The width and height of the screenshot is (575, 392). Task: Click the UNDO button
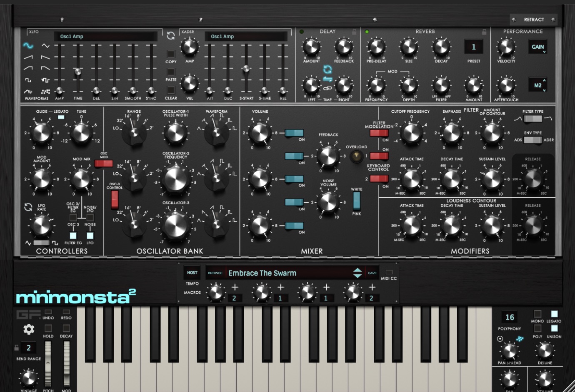click(x=48, y=312)
